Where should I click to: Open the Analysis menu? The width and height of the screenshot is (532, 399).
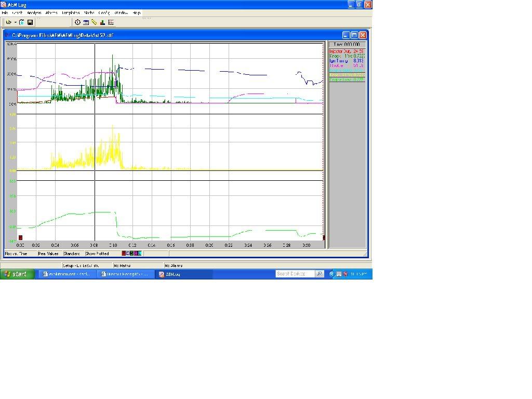pos(34,12)
